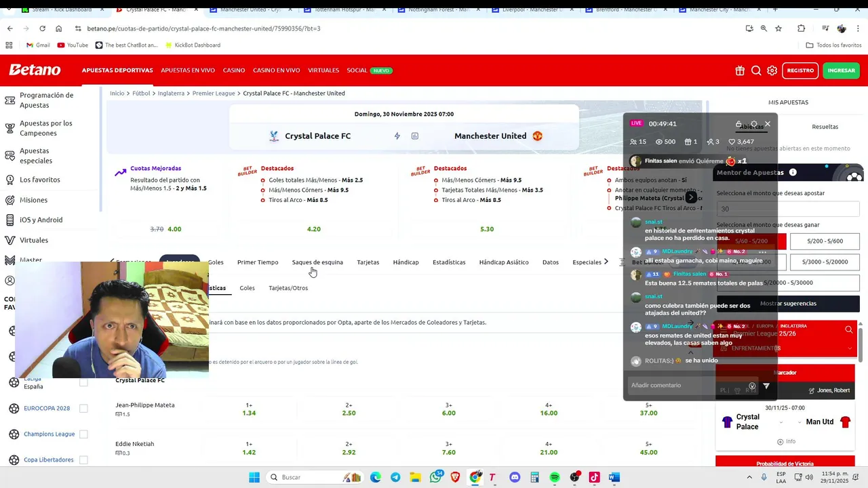The image size is (868, 488).
Task: Click the search icon in Premier League 25/26 panel
Action: 849,329
